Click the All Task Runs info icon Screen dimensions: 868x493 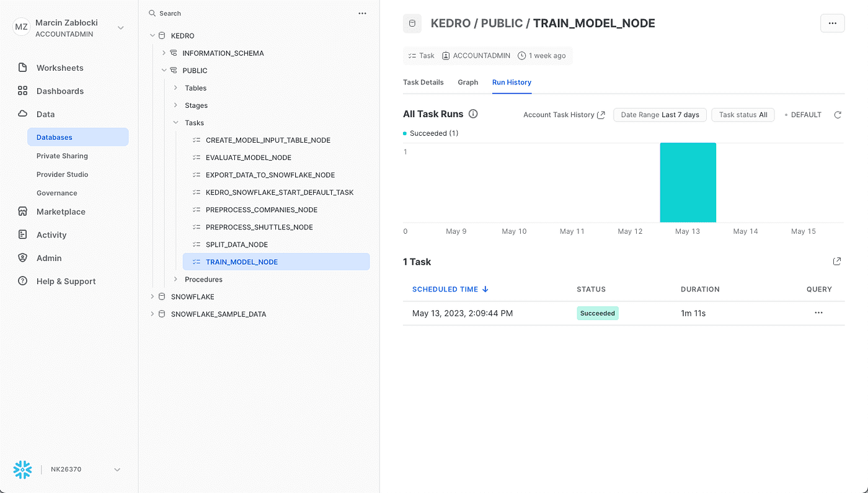(473, 114)
